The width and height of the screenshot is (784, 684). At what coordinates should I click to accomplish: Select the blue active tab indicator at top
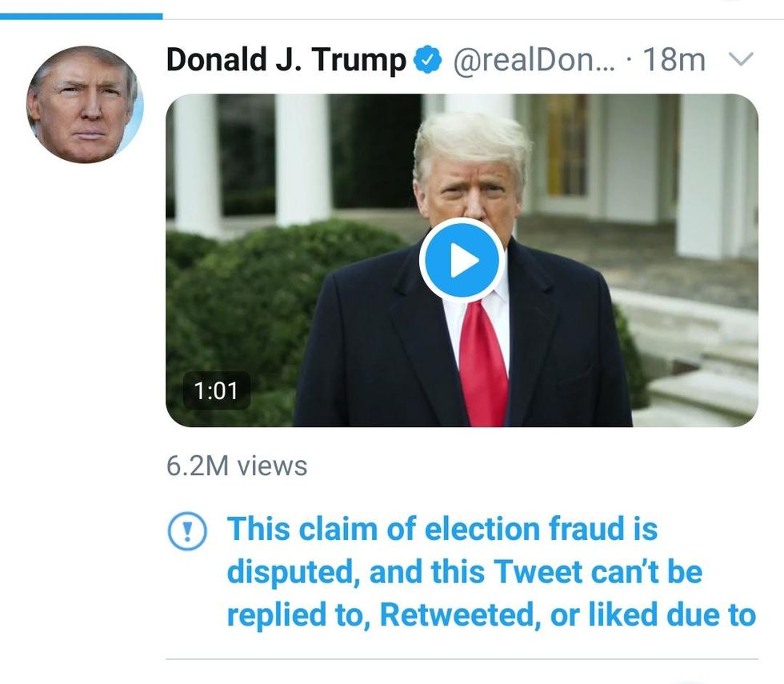click(81, 15)
